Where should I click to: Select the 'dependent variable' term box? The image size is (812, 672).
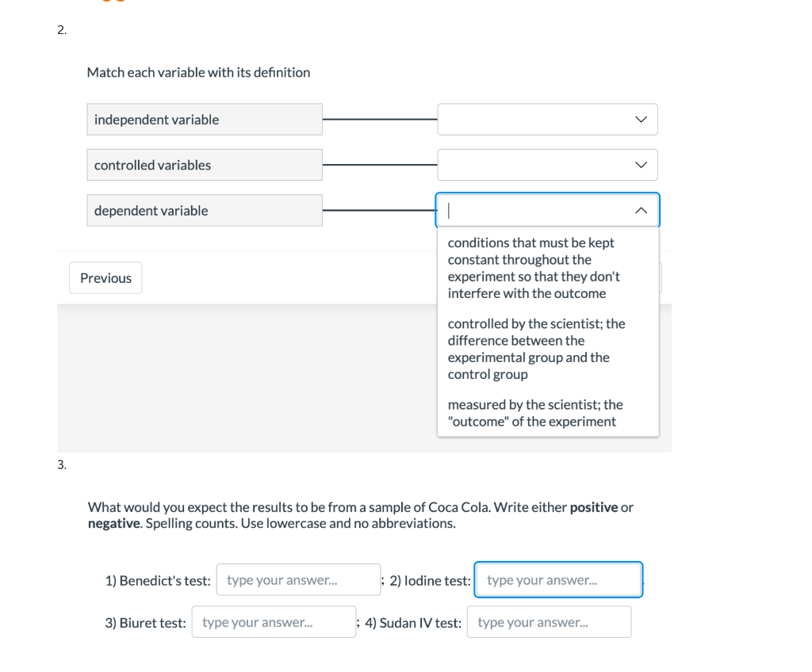pos(204,210)
